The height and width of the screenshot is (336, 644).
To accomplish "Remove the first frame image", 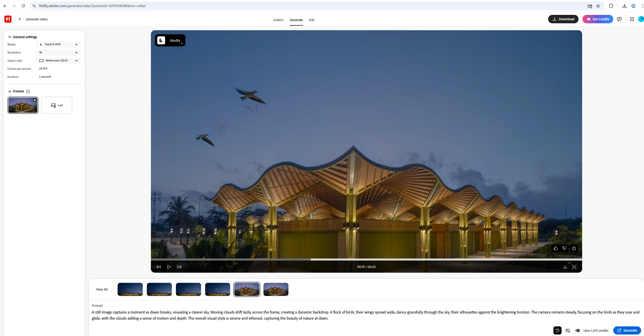I will [x=35, y=100].
